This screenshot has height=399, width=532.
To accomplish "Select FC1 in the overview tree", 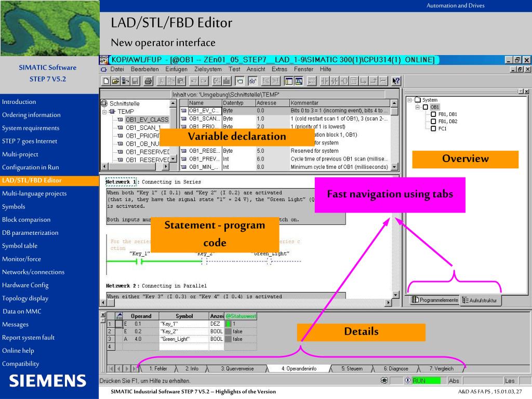I will tap(442, 129).
